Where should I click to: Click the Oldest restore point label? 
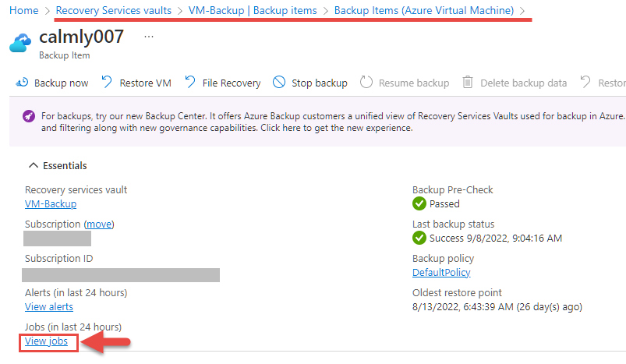pyautogui.click(x=457, y=293)
